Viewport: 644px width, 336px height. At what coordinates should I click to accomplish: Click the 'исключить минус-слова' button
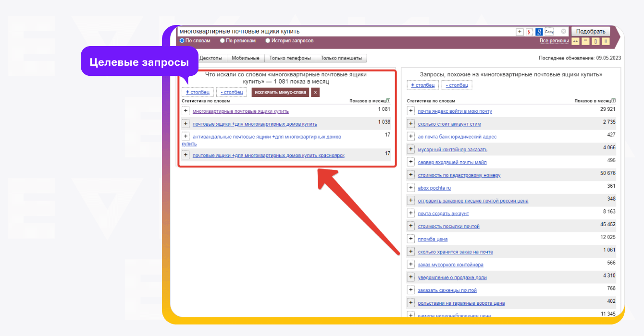[280, 92]
